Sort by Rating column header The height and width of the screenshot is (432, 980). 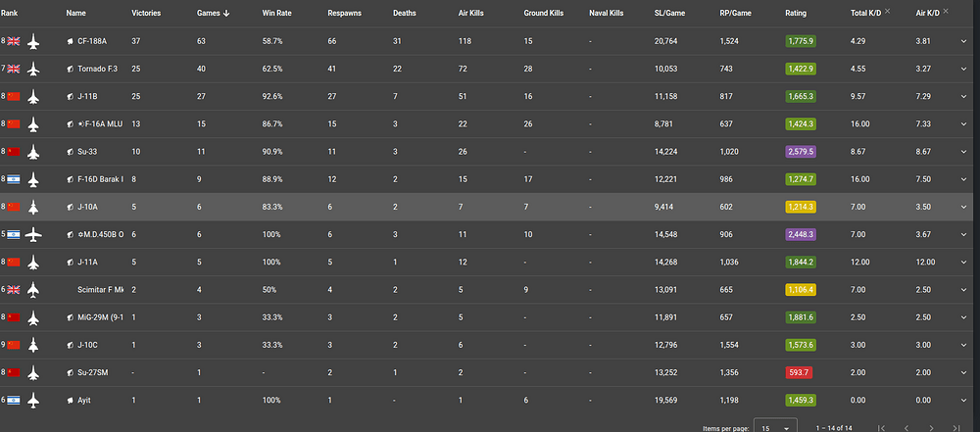click(x=796, y=13)
